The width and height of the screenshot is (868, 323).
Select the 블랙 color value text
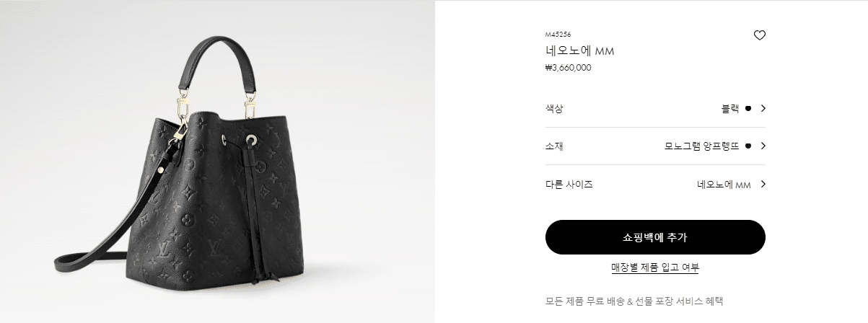point(730,108)
